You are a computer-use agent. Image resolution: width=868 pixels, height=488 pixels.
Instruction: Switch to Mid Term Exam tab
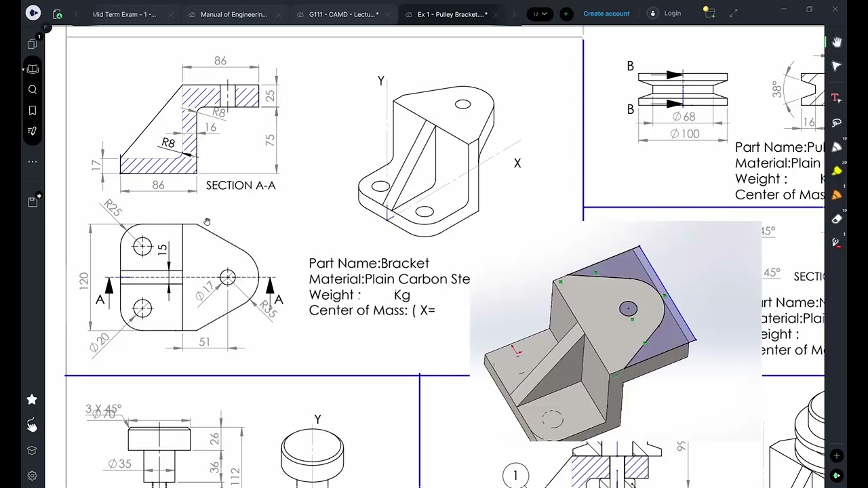[124, 14]
